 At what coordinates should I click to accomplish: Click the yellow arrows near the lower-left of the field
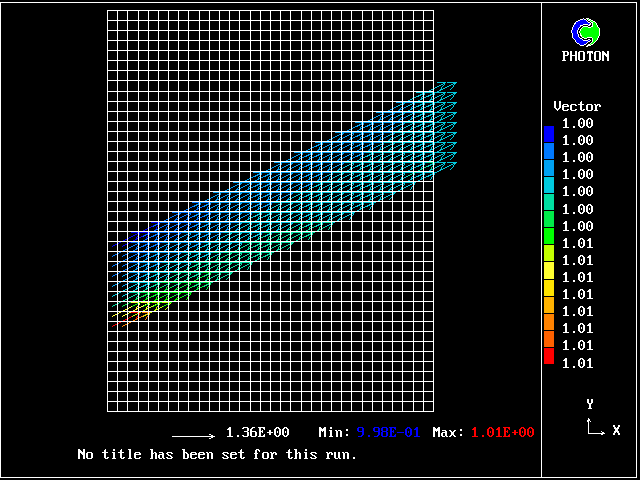(x=147, y=304)
